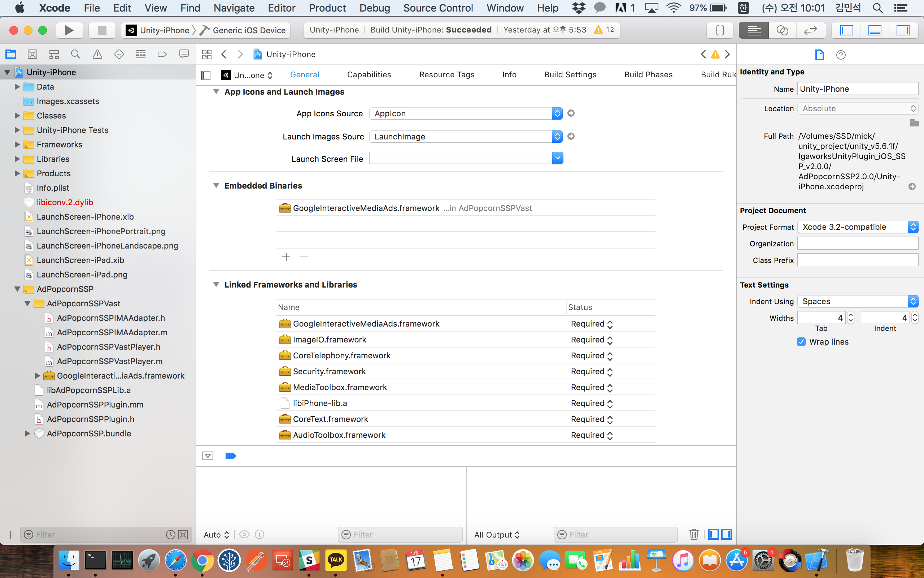Open the Project Format dropdown
This screenshot has width=924, height=578.
[858, 227]
